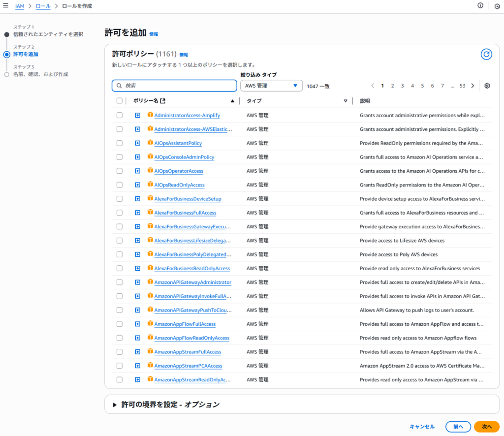This screenshot has height=436, width=504.
Task: Check AmazonAppFlowFullAccess checkbox
Action: tap(120, 324)
